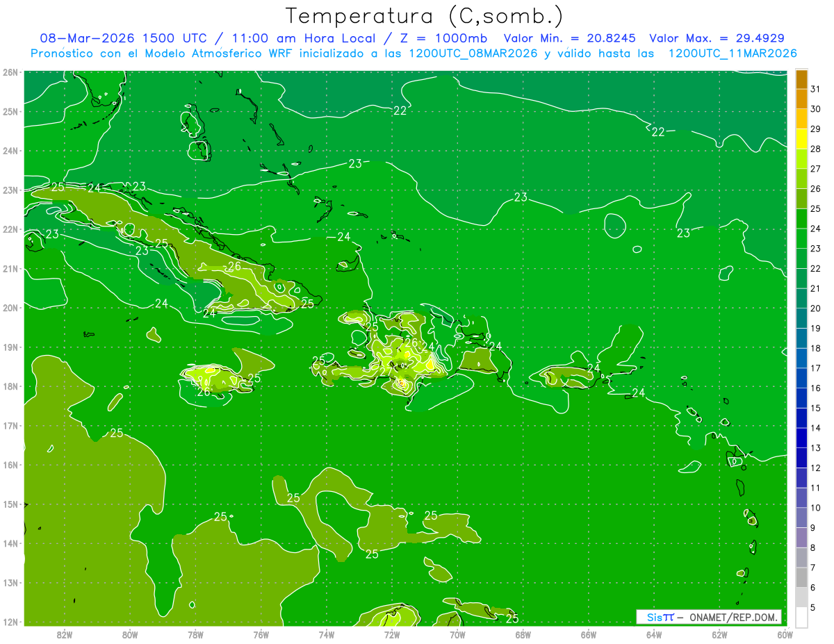This screenshot has width=834, height=644.
Task: Click the "72W" longitude axis label
Action: pos(392,634)
